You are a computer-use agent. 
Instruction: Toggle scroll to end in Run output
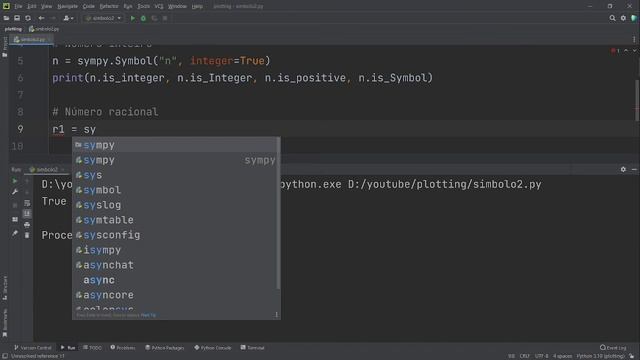[x=27, y=213]
